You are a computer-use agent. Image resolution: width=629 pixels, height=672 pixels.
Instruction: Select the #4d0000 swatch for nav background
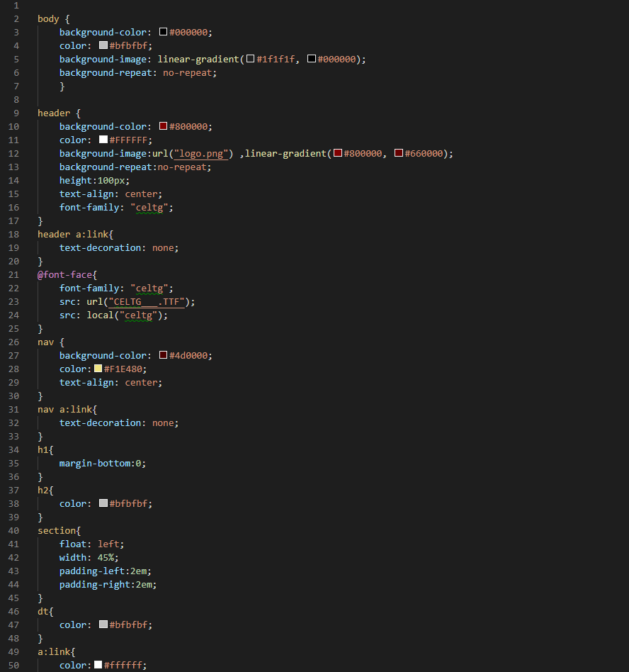pyautogui.click(x=164, y=355)
